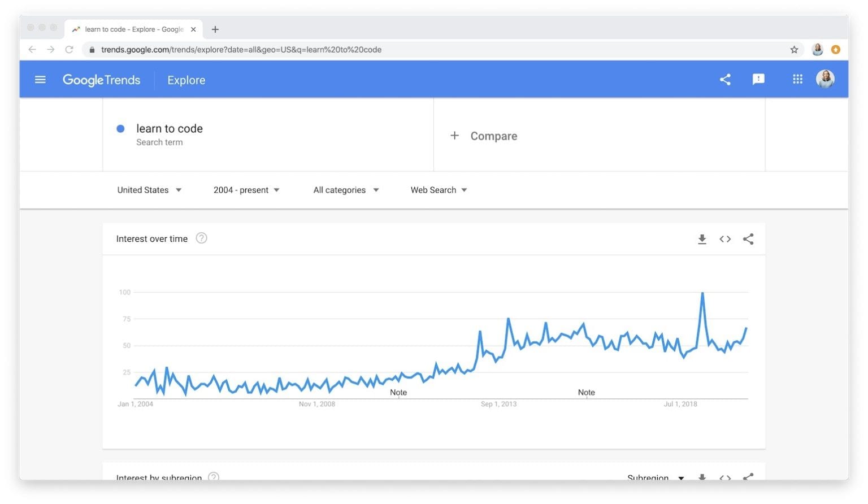Expand the 2004 - present date range
The image size is (868, 504).
(246, 190)
